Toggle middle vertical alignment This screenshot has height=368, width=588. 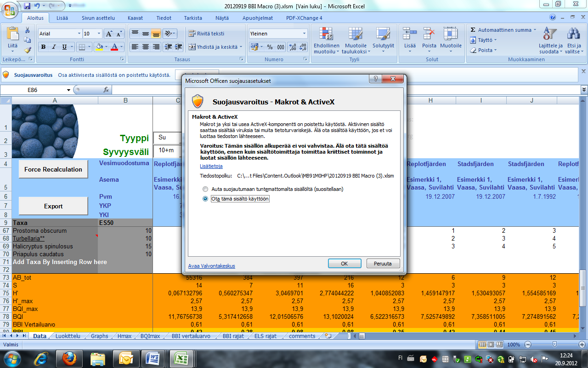(x=146, y=34)
